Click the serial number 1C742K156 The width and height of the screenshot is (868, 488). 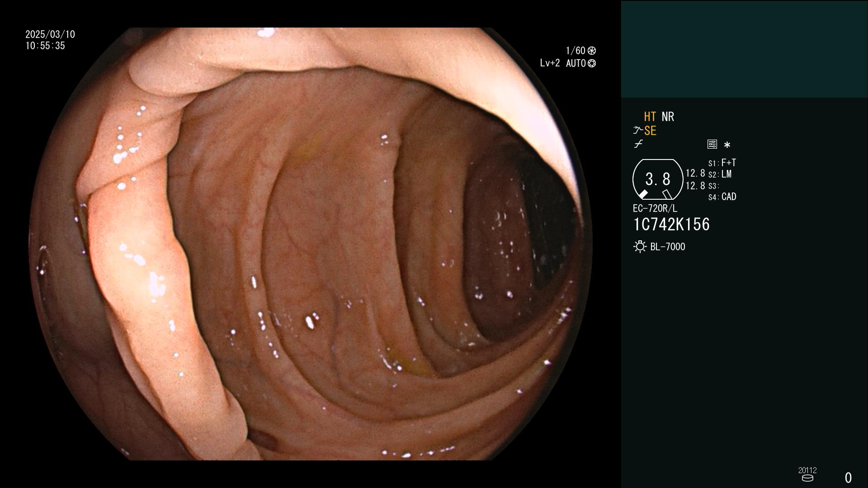672,225
